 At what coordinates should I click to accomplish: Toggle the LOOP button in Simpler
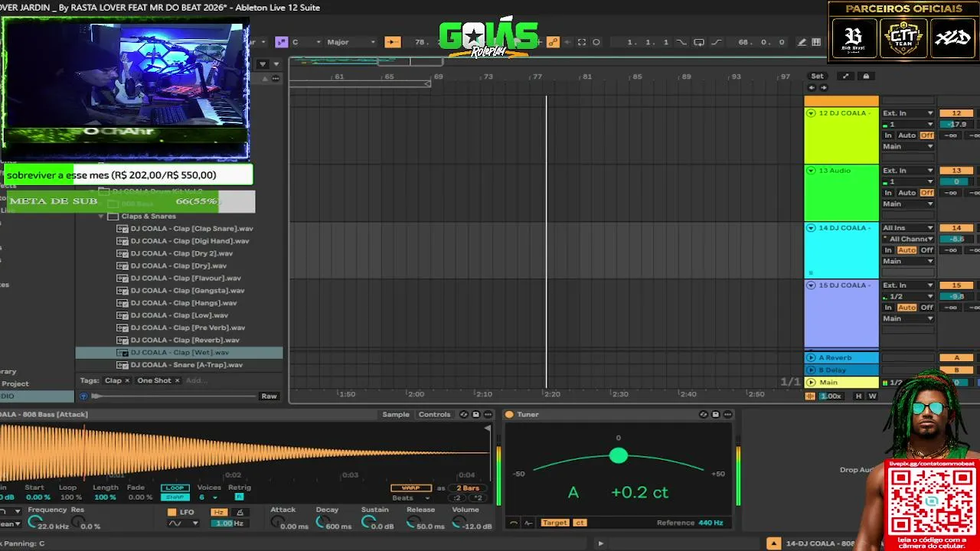click(x=175, y=487)
